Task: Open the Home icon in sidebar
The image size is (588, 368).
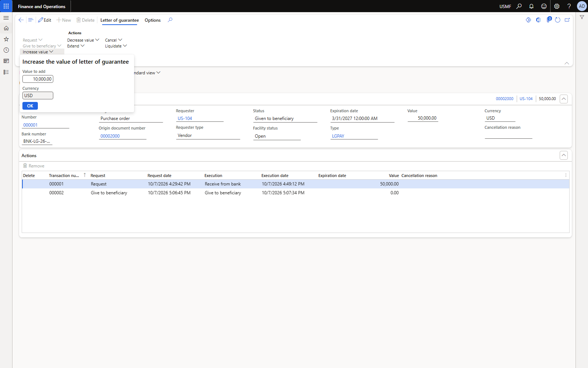Action: tap(6, 28)
